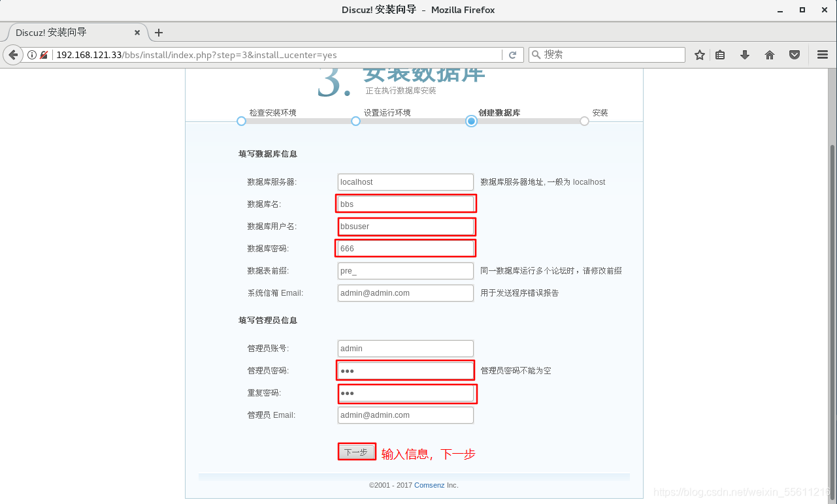Screen dimensions: 837x504
Task: Bookmark this page with the star icon
Action: tap(700, 55)
